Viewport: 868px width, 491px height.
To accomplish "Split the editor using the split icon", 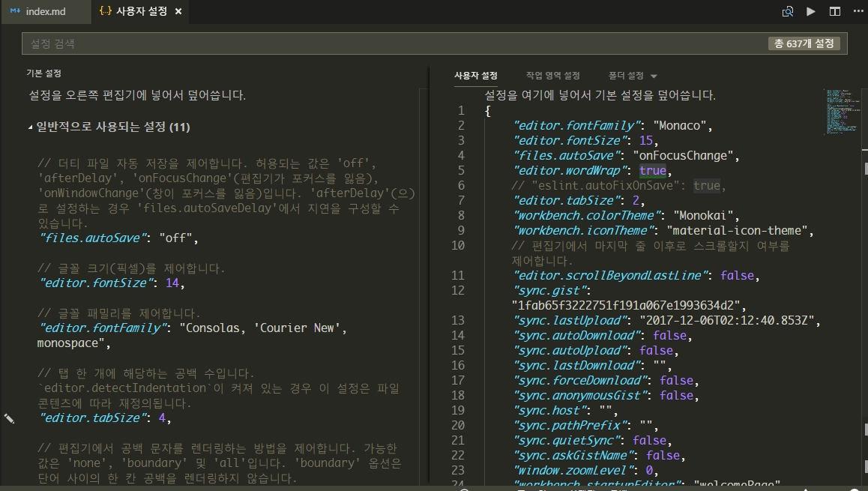I will (x=835, y=11).
